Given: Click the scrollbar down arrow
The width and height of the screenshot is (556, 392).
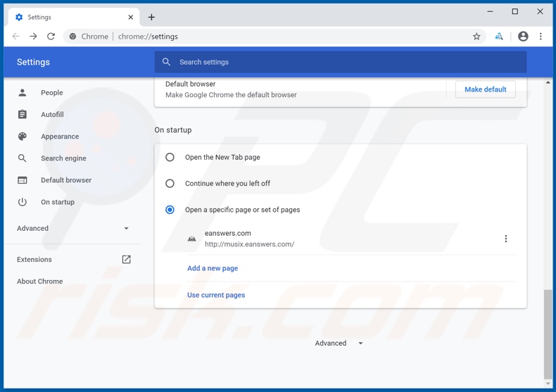Looking at the screenshot, I should pos(548,384).
